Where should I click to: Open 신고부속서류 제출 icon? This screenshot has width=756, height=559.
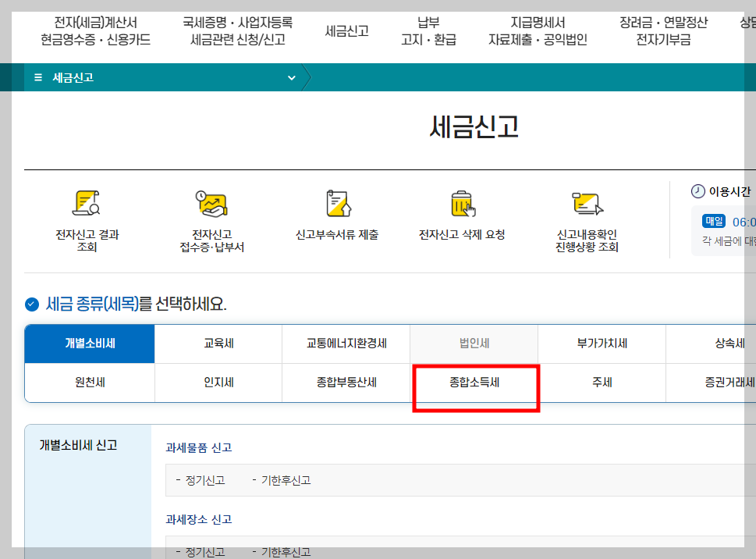point(339,203)
